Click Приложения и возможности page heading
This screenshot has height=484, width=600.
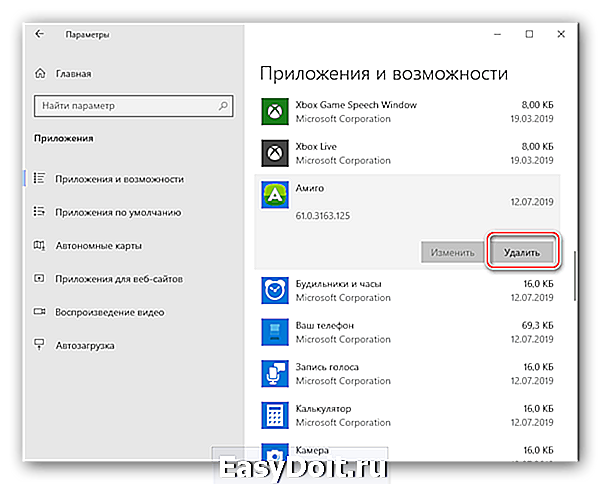click(384, 73)
